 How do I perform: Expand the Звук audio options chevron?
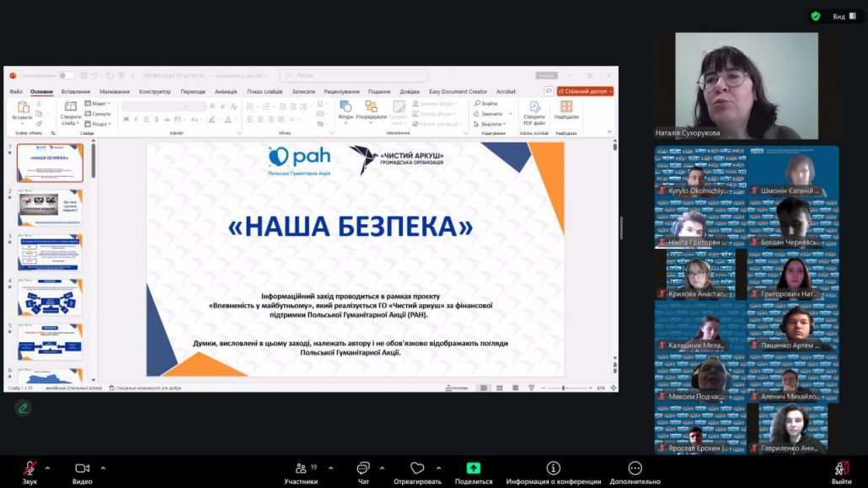(x=47, y=466)
